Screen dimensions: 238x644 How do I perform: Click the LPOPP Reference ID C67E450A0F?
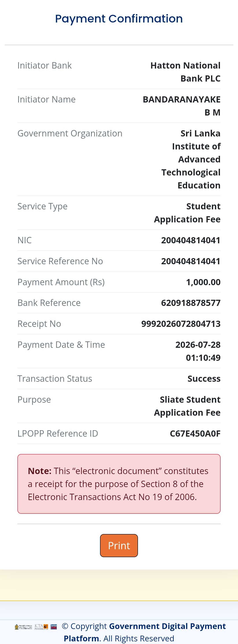195,434
